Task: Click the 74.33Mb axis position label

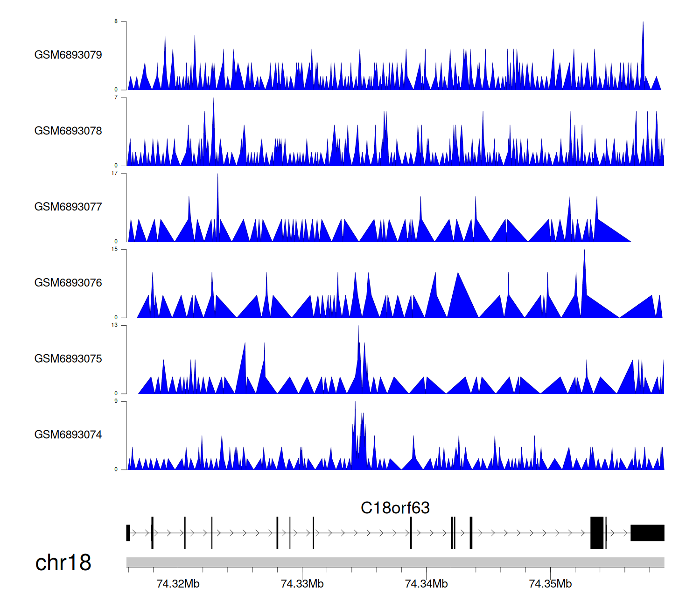Action: pos(302,584)
